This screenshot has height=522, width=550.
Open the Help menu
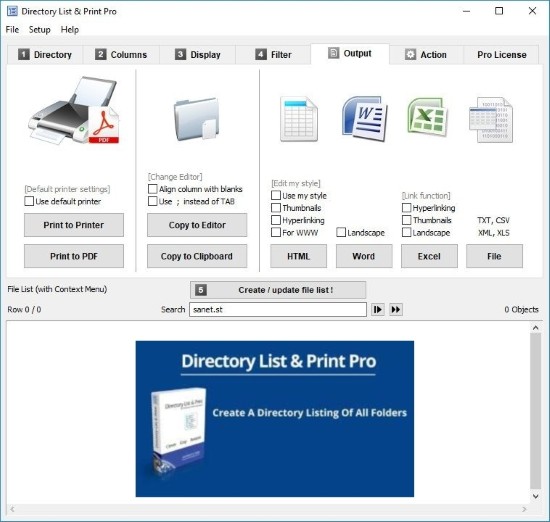click(70, 29)
